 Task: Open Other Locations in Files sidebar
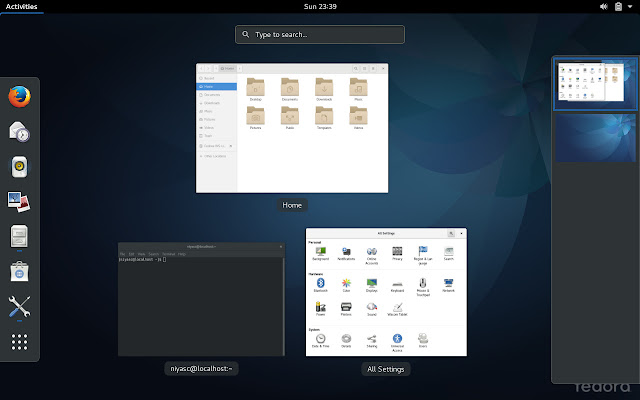tap(216, 156)
